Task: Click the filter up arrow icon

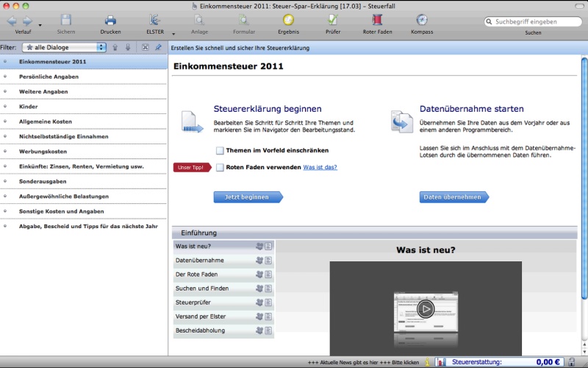Action: pos(115,47)
